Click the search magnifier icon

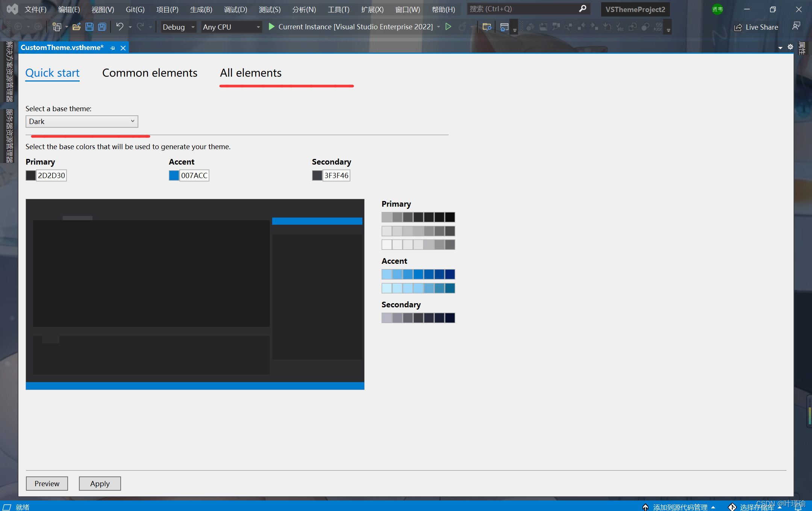(x=582, y=9)
